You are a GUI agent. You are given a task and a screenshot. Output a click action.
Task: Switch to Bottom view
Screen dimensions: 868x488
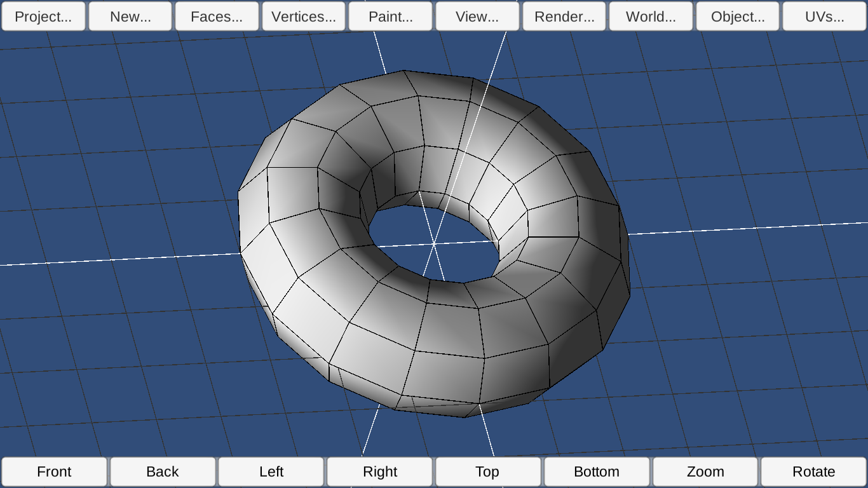(597, 472)
